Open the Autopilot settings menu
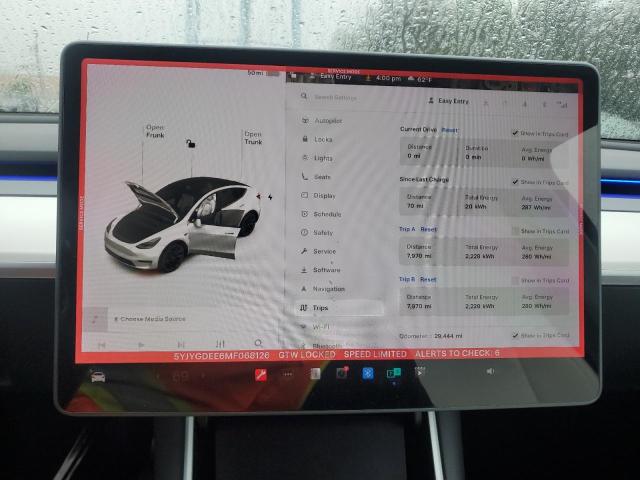640x480 pixels. point(322,121)
